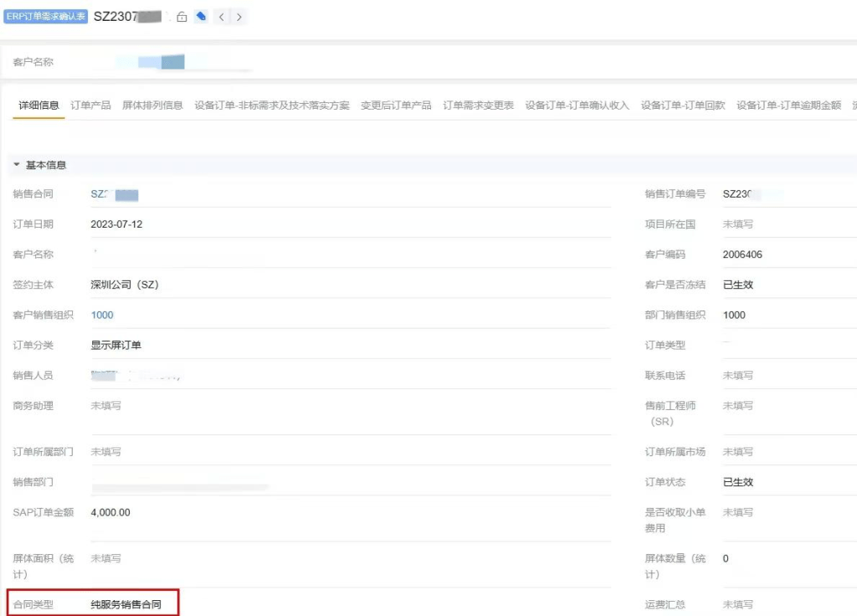Click the ERP订单需求确认表 badge
Screen dimensions: 857x616
click(46, 17)
